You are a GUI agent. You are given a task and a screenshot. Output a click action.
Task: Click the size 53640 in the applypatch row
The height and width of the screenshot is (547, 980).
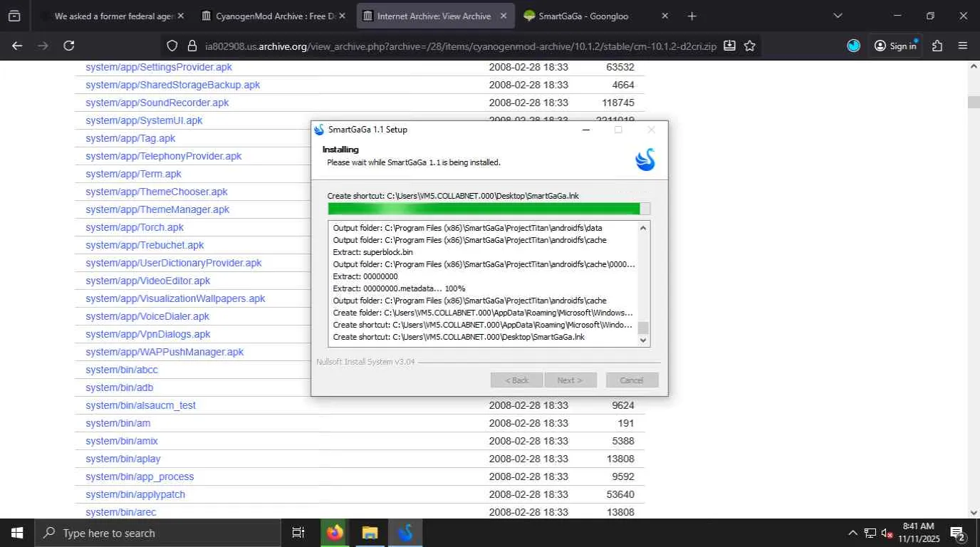[x=620, y=494]
